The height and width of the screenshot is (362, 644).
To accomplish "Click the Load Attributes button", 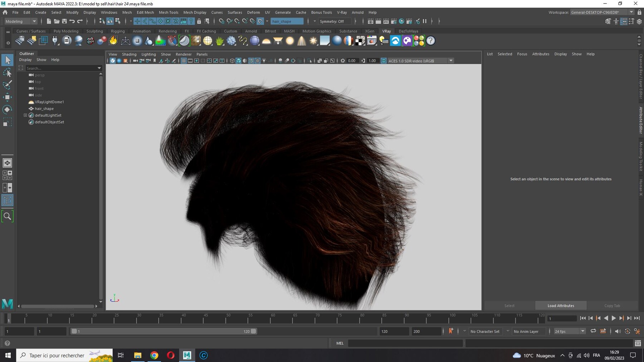I will (561, 306).
